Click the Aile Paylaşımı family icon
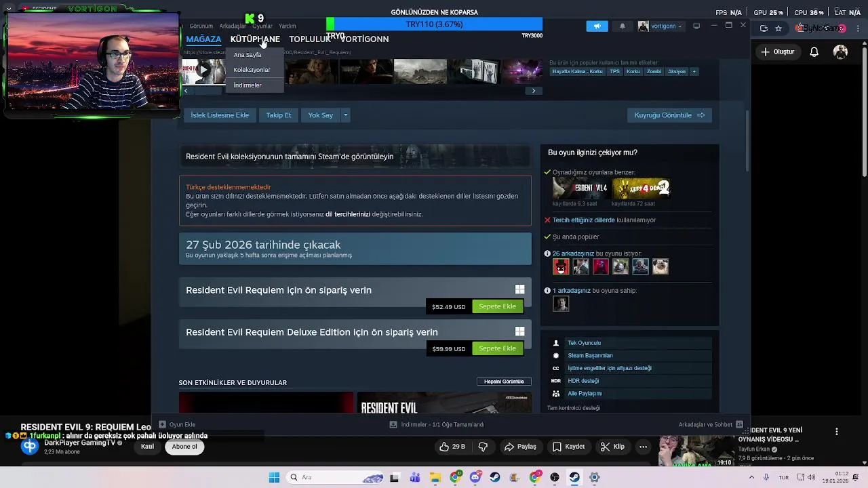Viewport: 868px width, 488px height. pos(556,393)
